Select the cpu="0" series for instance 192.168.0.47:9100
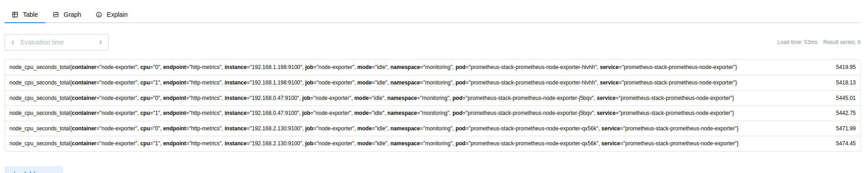 coord(432,98)
